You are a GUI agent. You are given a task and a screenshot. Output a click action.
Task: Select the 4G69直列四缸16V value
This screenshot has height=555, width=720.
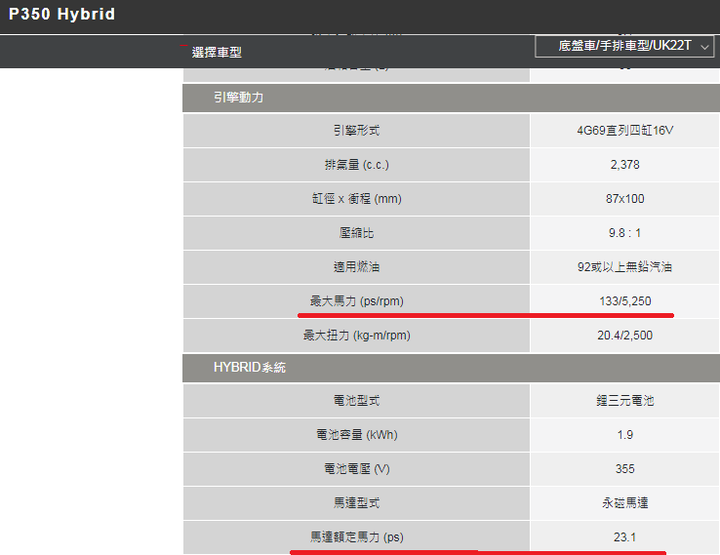coord(625,130)
